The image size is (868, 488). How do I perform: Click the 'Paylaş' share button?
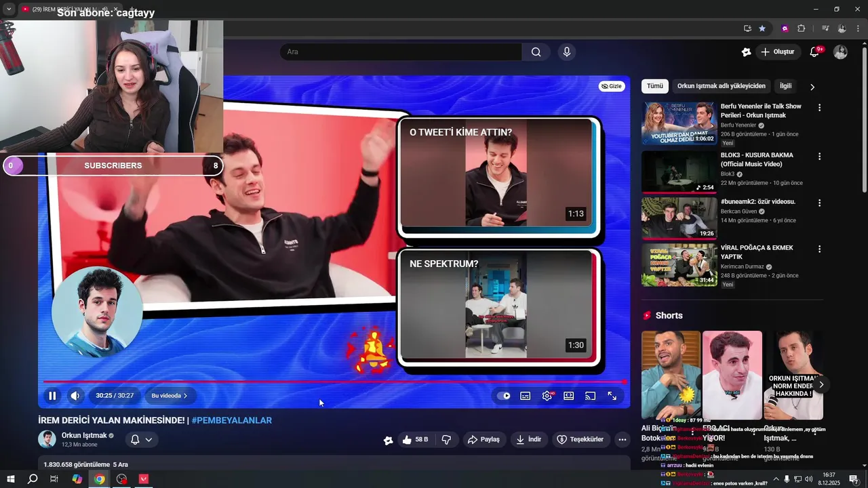(484, 440)
